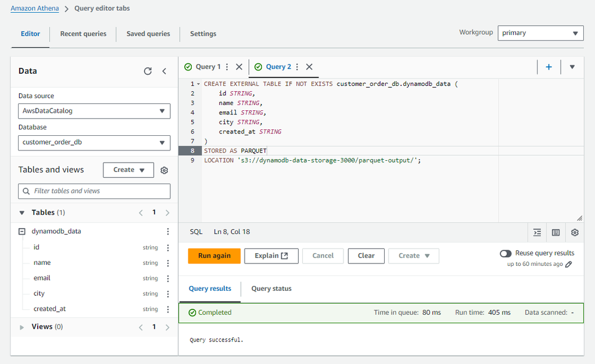Screen dimensions: 595x364
Task: Click the keyboard shortcuts icon below the editor
Action: tap(555, 232)
